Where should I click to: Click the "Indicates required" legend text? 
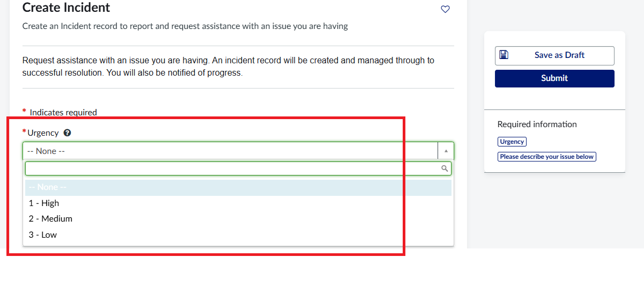63,113
